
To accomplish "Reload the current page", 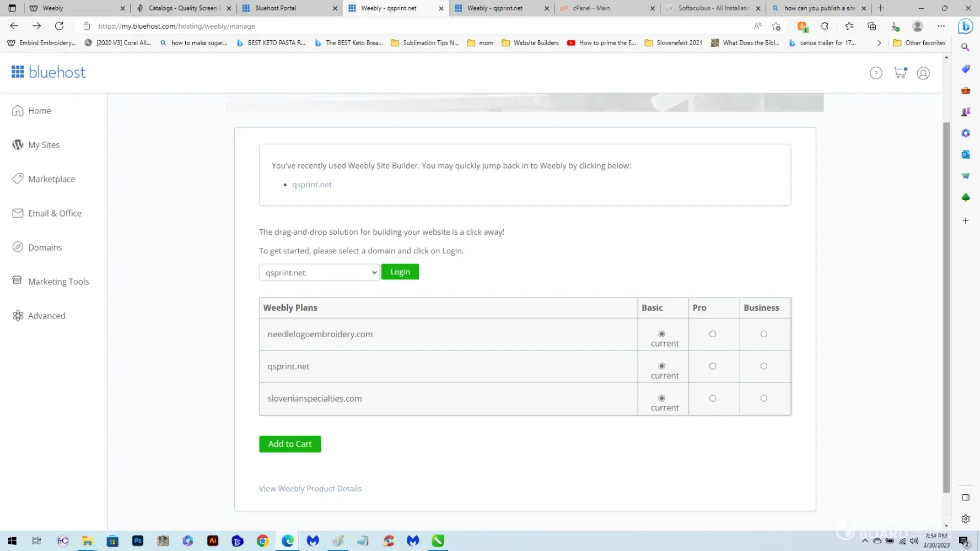I will point(59,26).
